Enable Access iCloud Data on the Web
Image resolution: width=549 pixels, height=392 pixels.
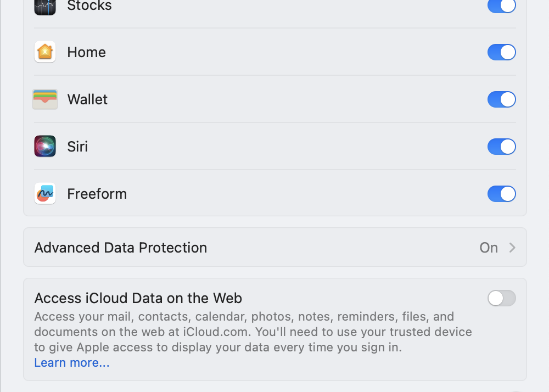[501, 298]
